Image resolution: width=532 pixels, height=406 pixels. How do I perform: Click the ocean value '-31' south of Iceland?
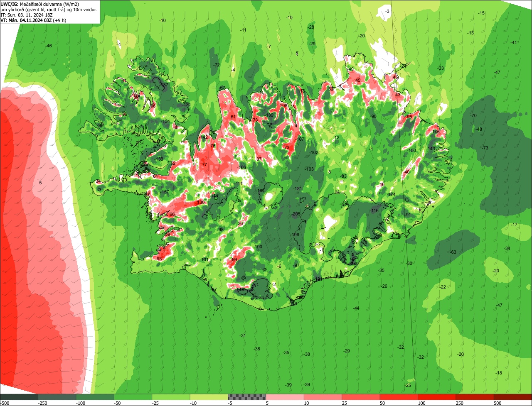[243, 335]
